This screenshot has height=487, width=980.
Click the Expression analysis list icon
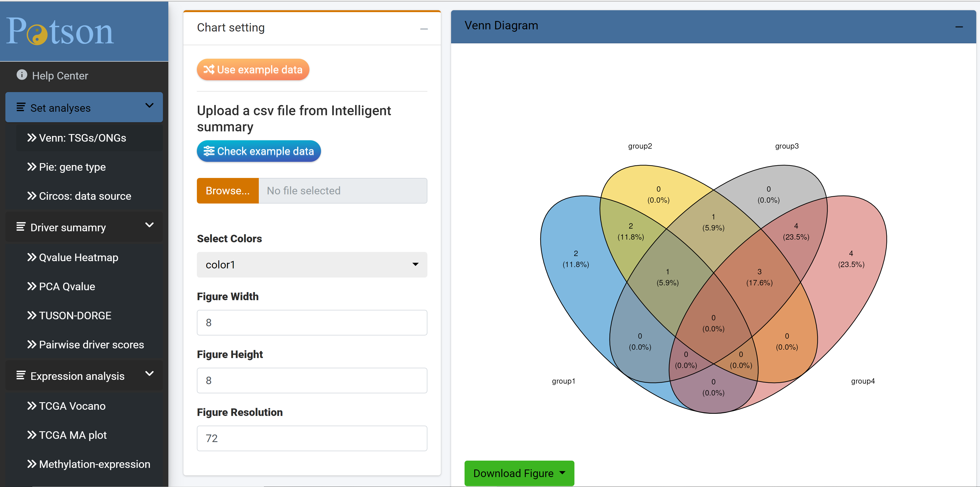(x=21, y=376)
